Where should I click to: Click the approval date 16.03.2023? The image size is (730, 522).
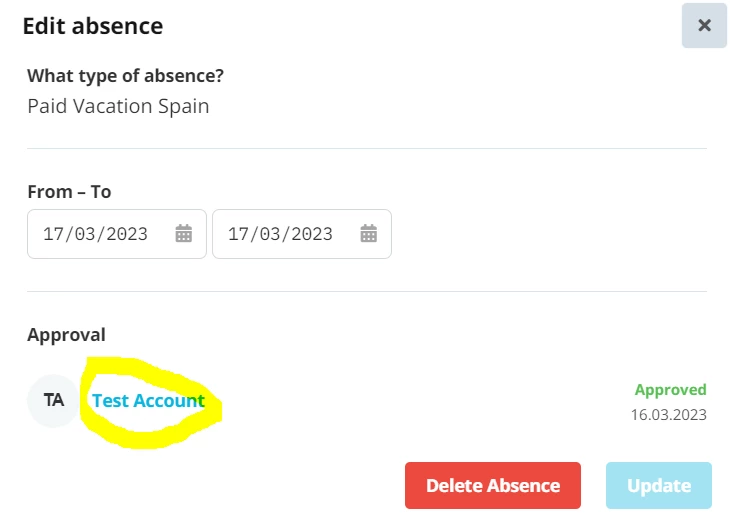click(669, 414)
